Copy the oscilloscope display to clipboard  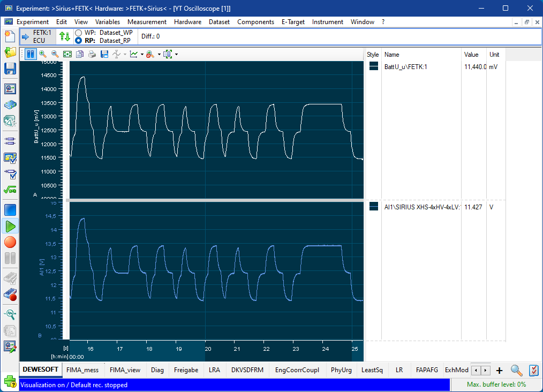(80, 54)
